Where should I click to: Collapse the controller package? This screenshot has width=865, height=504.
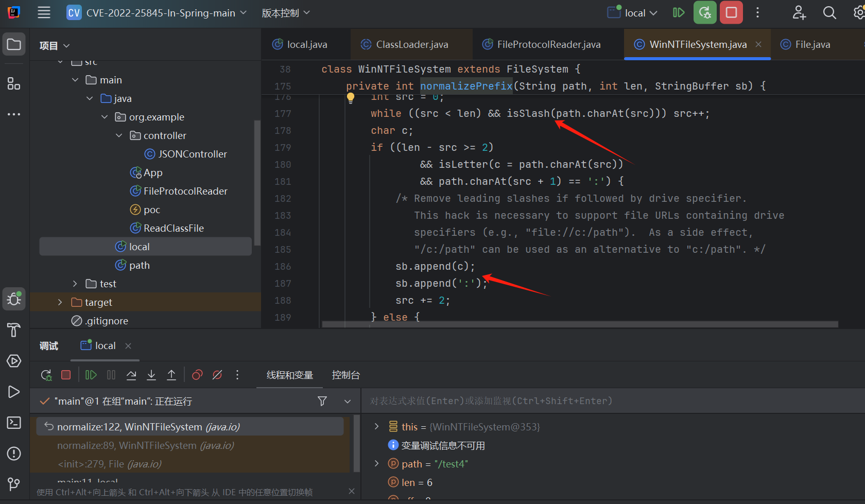(x=119, y=135)
